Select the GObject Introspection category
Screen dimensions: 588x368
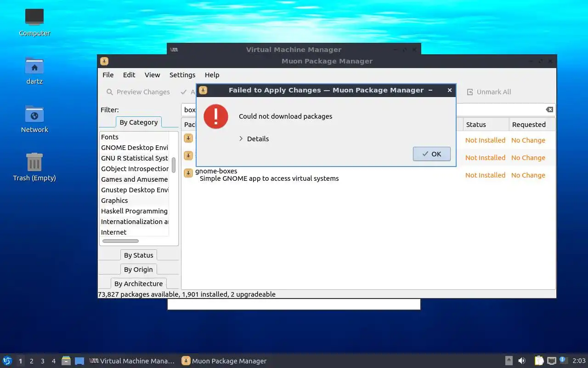point(134,169)
